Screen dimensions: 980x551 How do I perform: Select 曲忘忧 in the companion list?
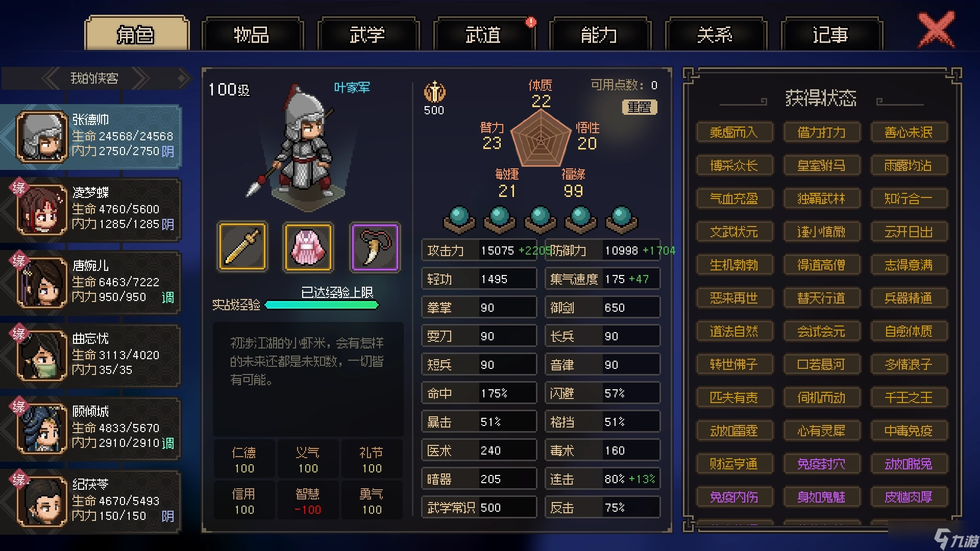91,356
